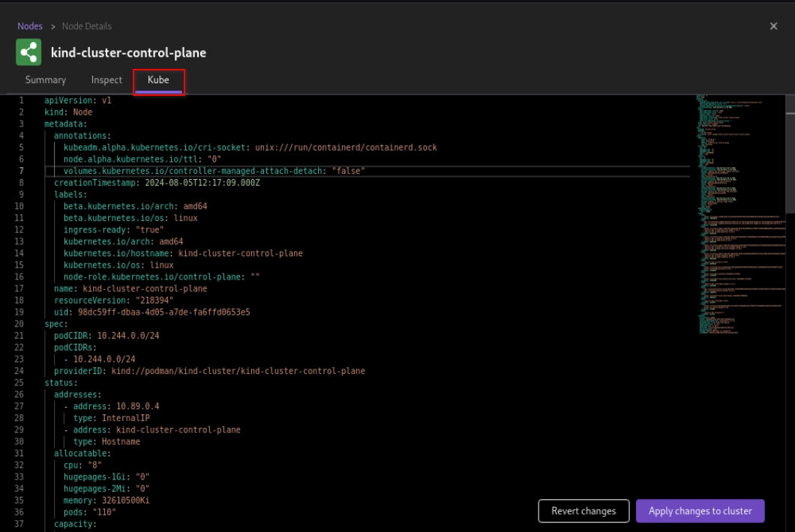The image size is (795, 532).
Task: Click line number 3 beside metadata
Action: (x=21, y=124)
